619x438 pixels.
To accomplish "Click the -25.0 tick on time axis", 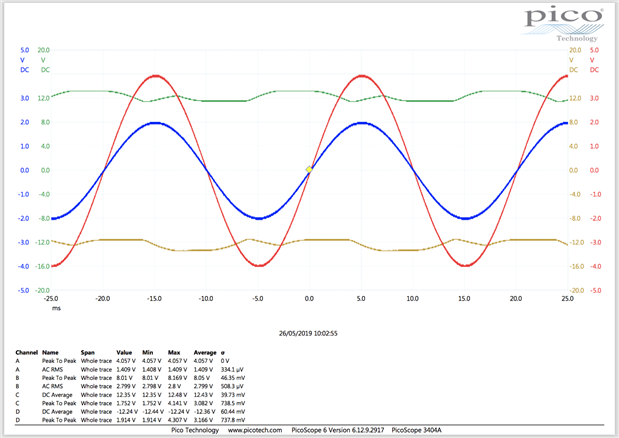I will [x=51, y=298].
